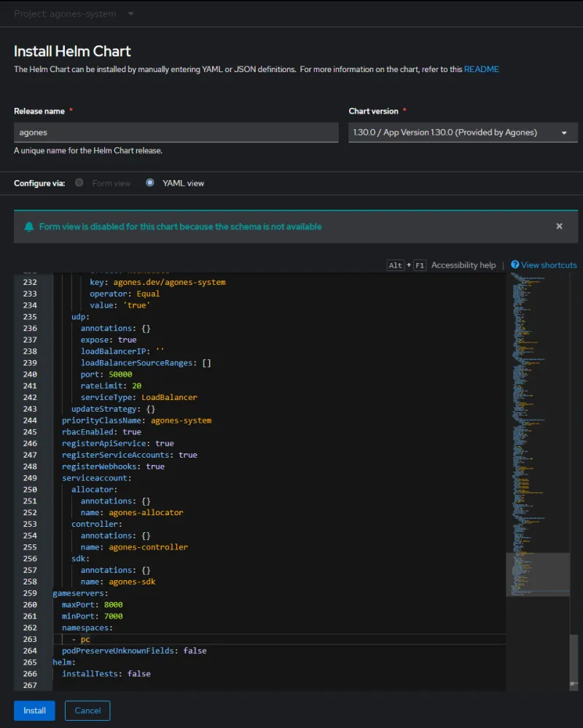
Task: Click the Release name input containing agones
Action: (x=176, y=132)
